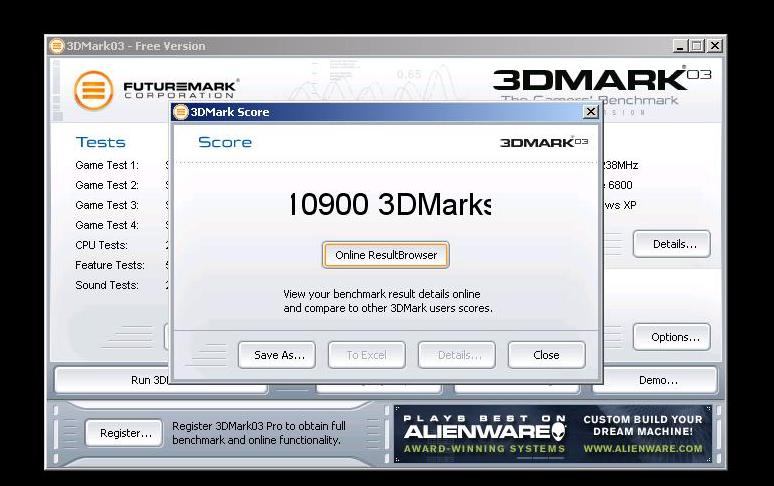
Task: Click Details... button in the 3DMark Score dialog
Action: (457, 355)
